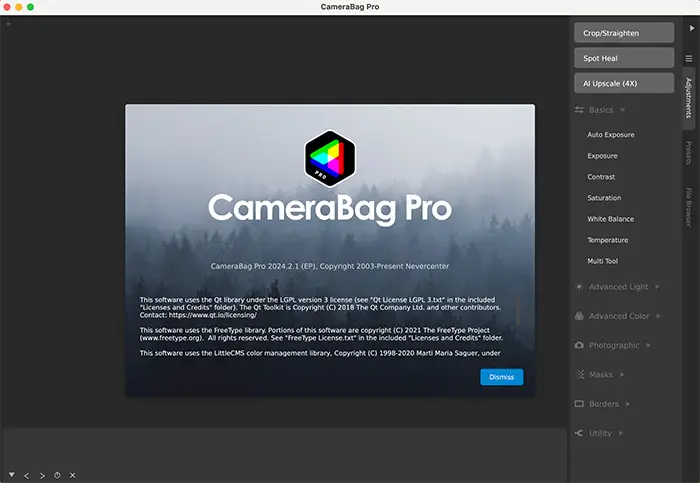This screenshot has height=483, width=700.
Task: Click the LittleCMS license line
Action: tap(320, 353)
